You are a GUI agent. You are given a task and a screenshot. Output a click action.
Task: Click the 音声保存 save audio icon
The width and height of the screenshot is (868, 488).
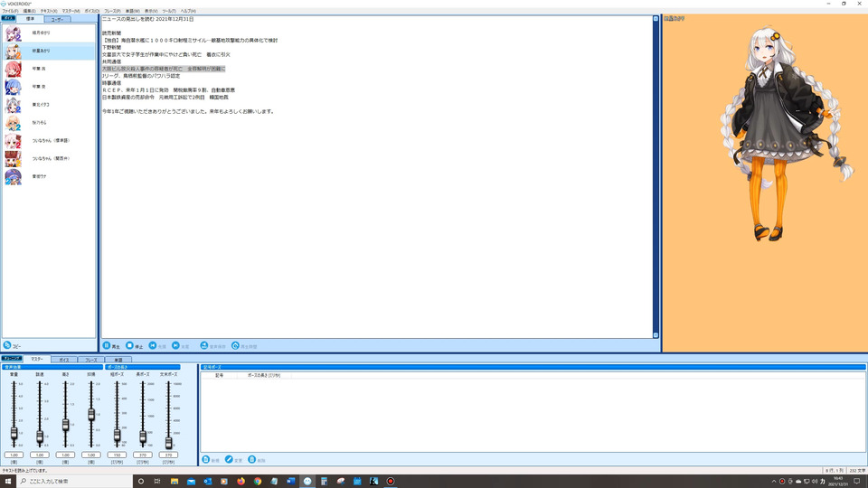204,345
